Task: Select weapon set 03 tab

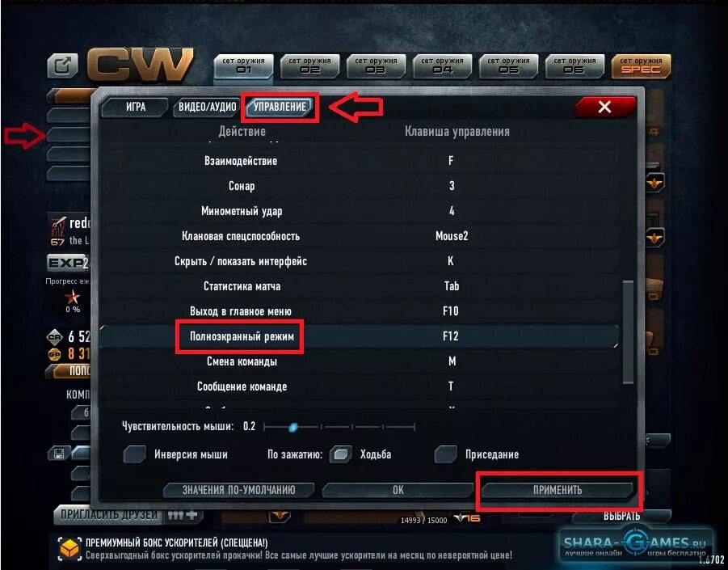Action: pyautogui.click(x=376, y=65)
